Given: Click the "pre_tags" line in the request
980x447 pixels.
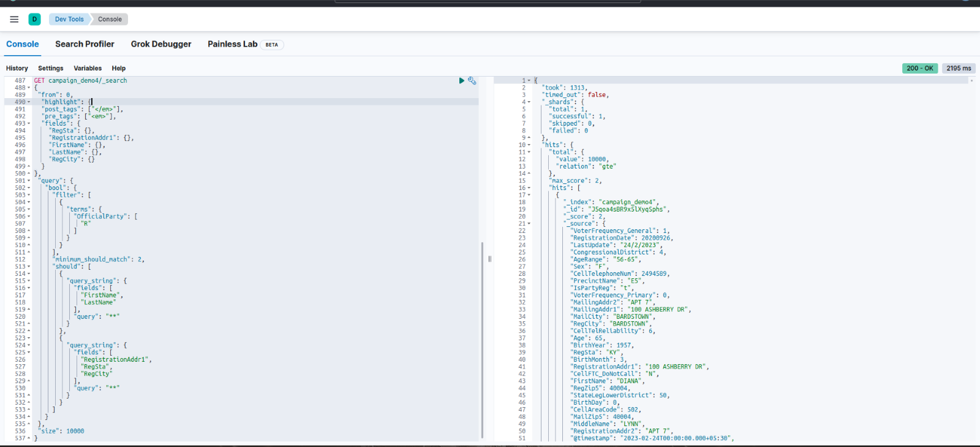Looking at the screenshot, I should 79,116.
